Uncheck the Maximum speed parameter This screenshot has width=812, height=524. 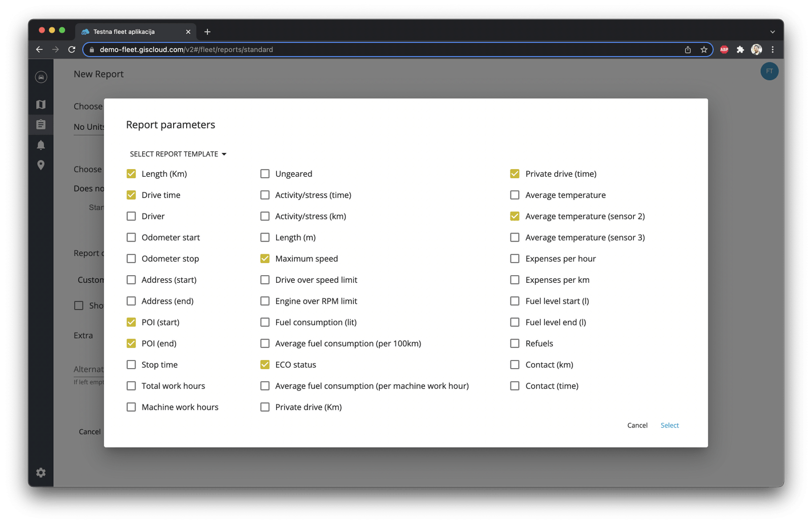[x=264, y=258]
